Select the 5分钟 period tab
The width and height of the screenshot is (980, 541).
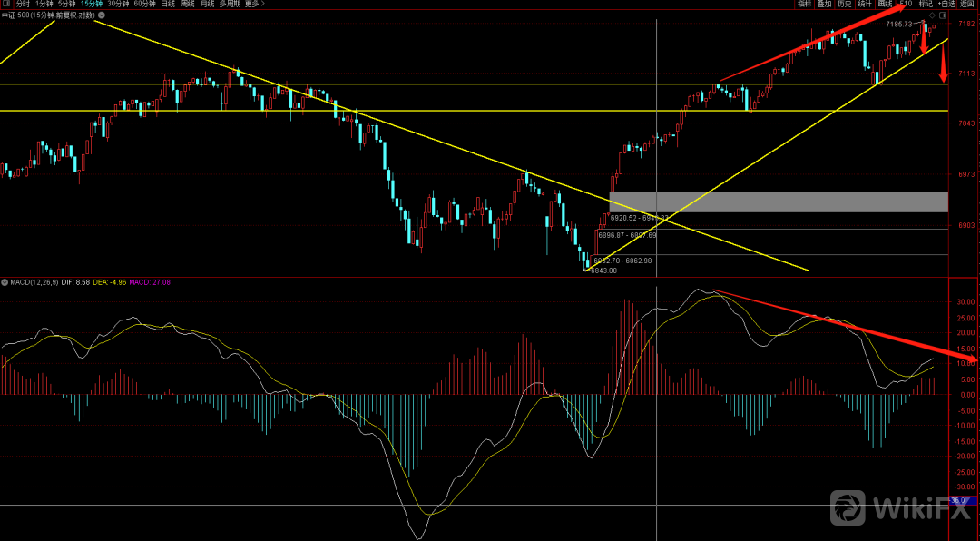(x=67, y=5)
